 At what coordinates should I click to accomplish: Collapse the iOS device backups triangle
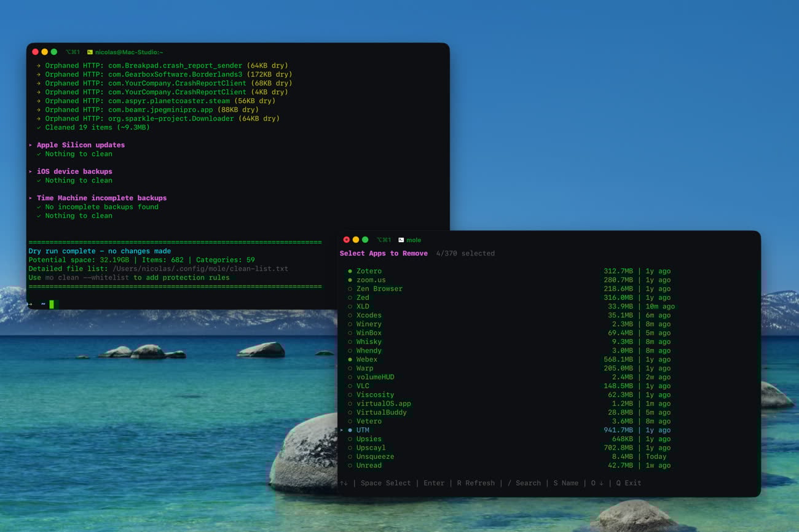tap(31, 171)
